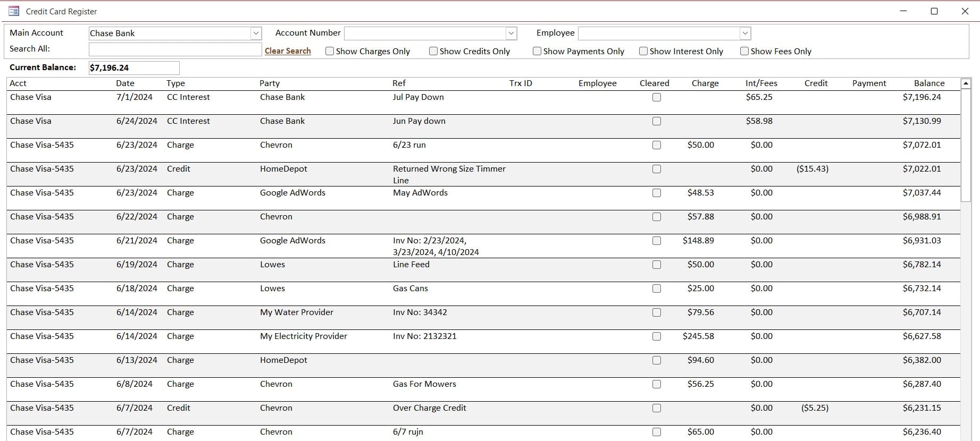Check Cleared for My Water Provider row
The height and width of the screenshot is (441, 980).
[657, 312]
